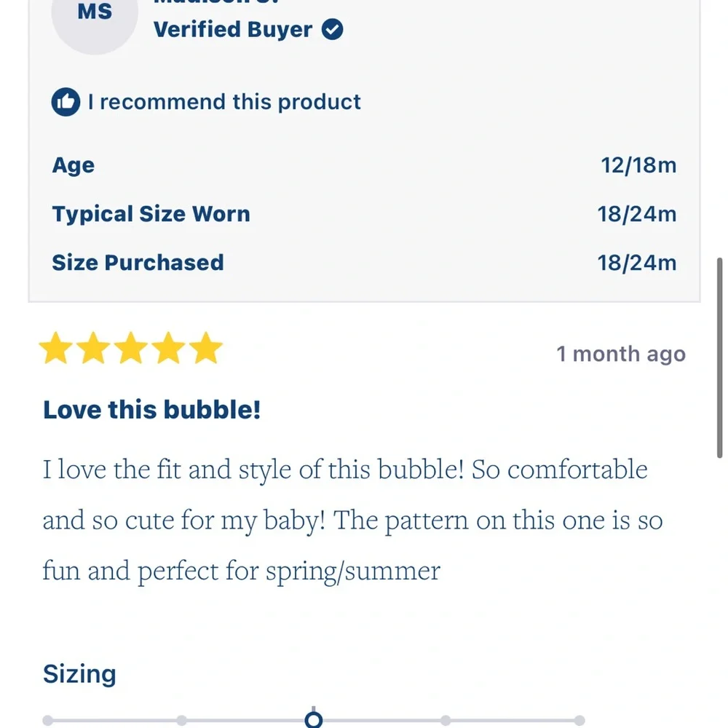
Task: Click the review body text
Action: [x=353, y=520]
